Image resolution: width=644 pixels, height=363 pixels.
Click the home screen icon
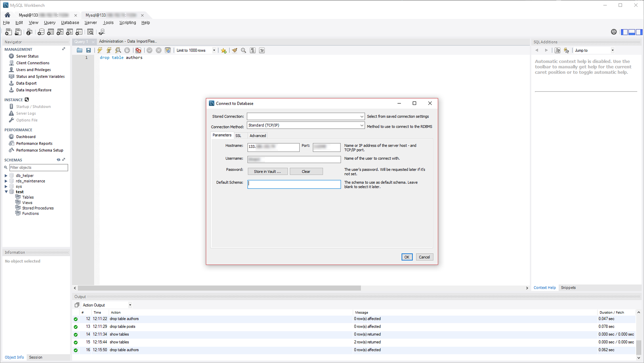coord(8,15)
